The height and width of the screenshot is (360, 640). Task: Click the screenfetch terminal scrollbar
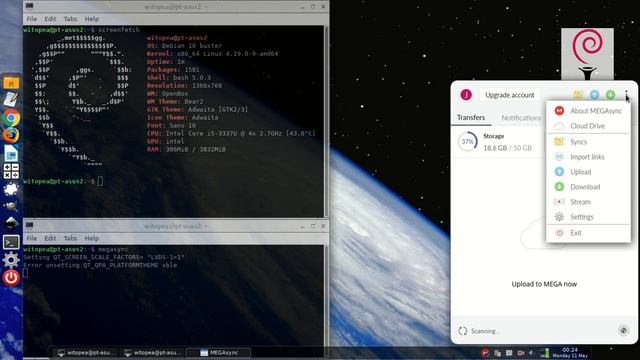coord(326,121)
